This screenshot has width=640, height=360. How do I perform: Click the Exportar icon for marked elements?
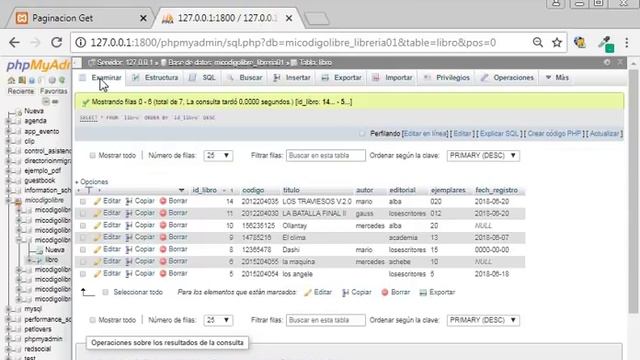423,292
